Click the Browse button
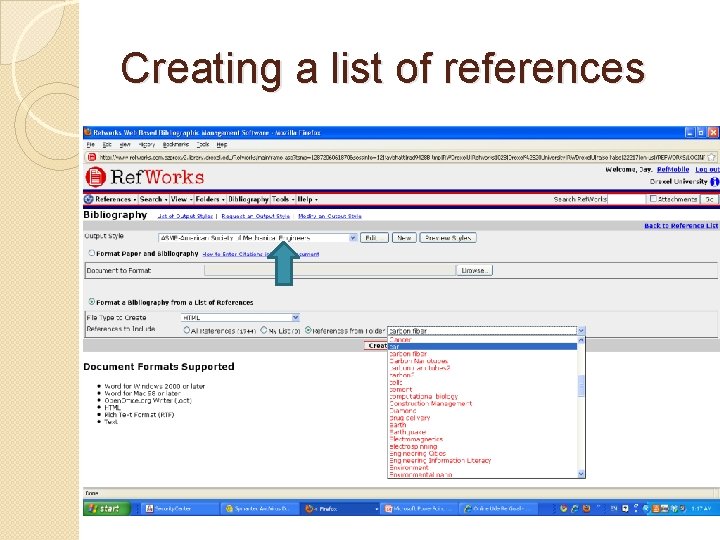This screenshot has height=540, width=720. [474, 270]
